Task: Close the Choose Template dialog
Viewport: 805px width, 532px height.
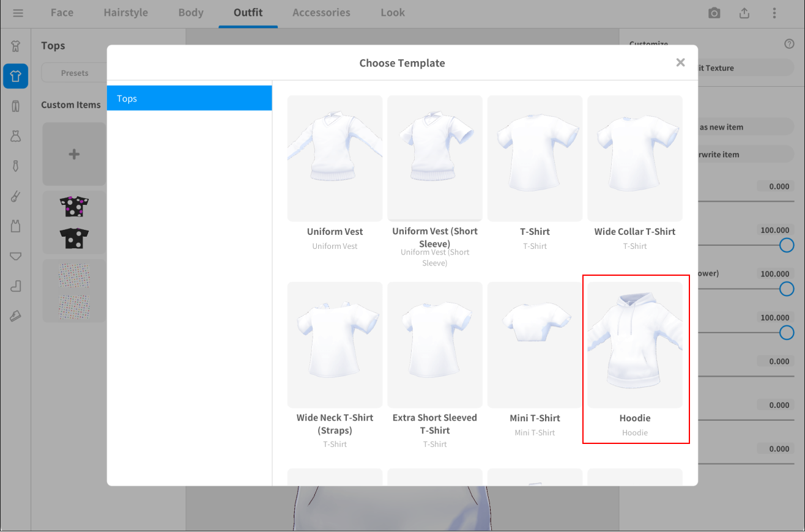Action: [680, 62]
